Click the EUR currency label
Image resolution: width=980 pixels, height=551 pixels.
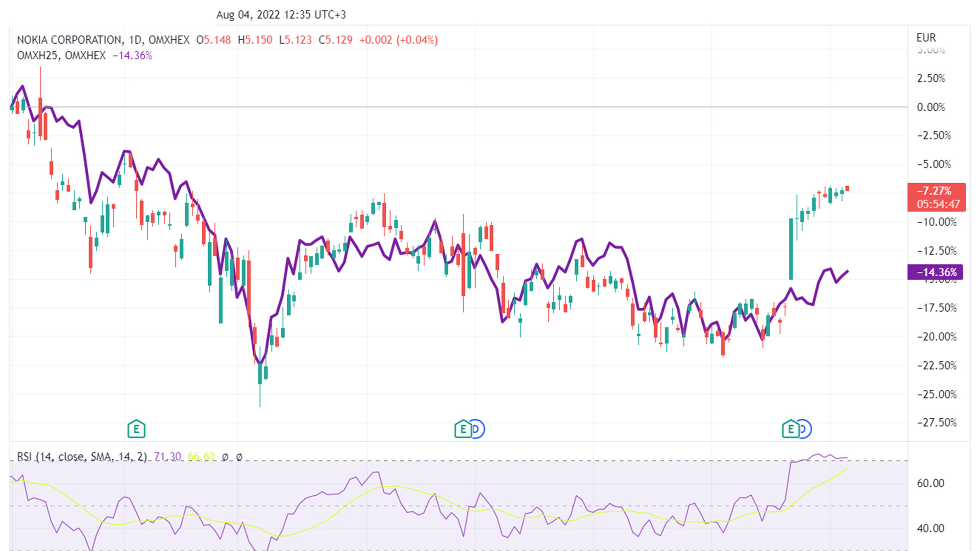tap(926, 38)
